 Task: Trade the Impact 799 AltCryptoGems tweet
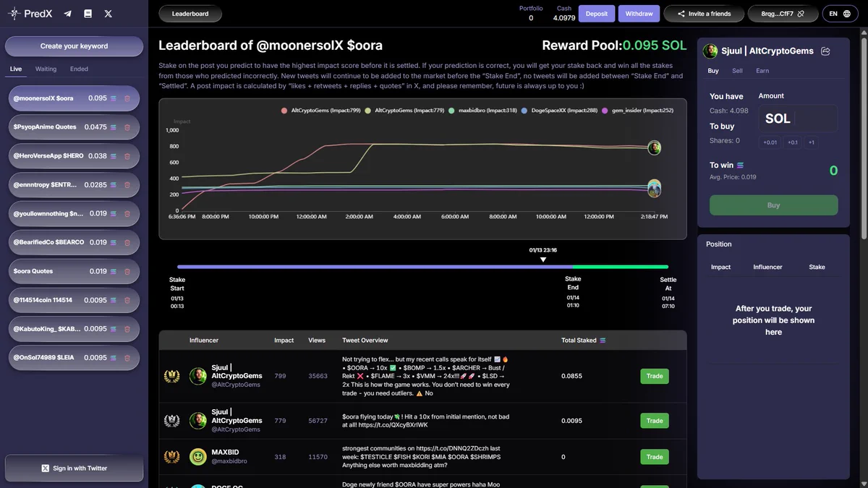click(x=655, y=376)
